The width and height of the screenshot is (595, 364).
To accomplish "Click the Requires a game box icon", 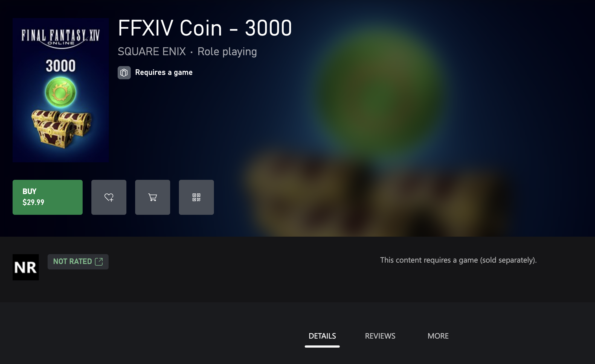I will 124,73.
